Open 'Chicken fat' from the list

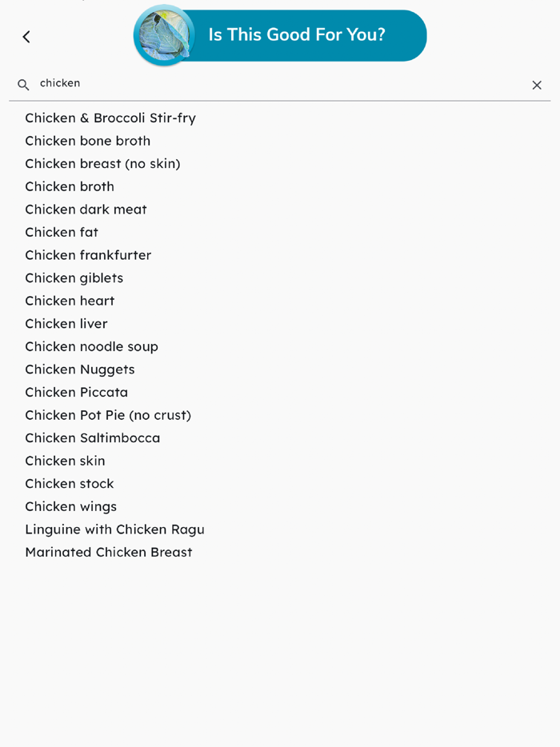click(62, 232)
